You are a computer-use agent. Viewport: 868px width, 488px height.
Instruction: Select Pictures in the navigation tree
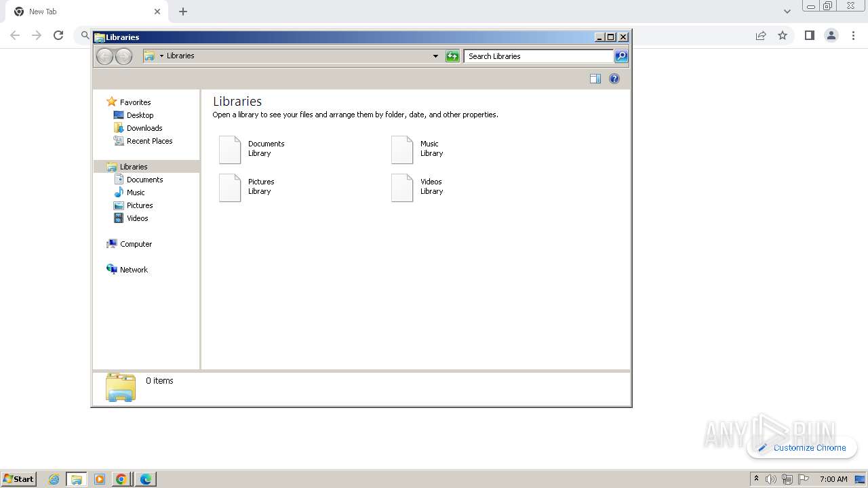(x=140, y=205)
